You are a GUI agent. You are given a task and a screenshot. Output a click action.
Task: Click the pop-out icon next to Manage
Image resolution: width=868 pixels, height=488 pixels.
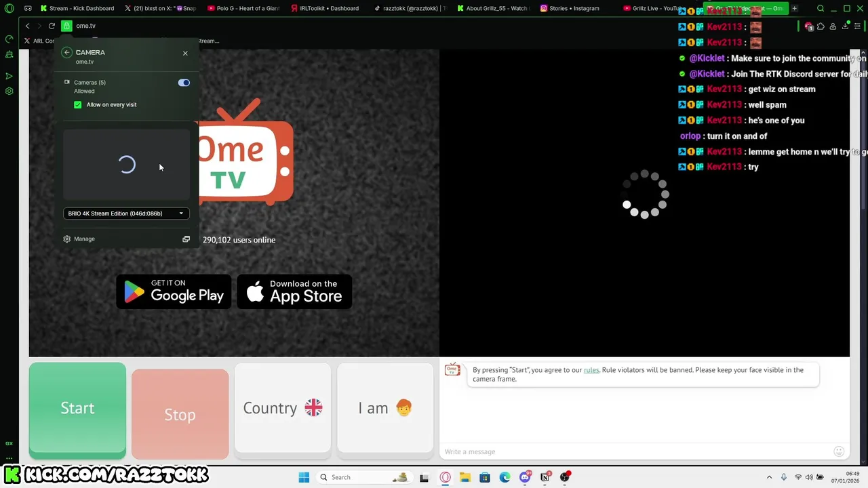point(186,239)
